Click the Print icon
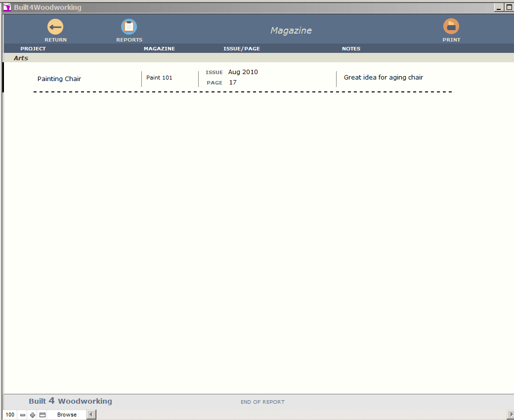 451,27
